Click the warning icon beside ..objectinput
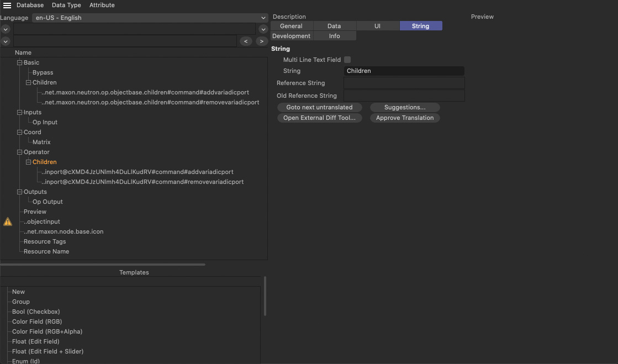 click(8, 221)
